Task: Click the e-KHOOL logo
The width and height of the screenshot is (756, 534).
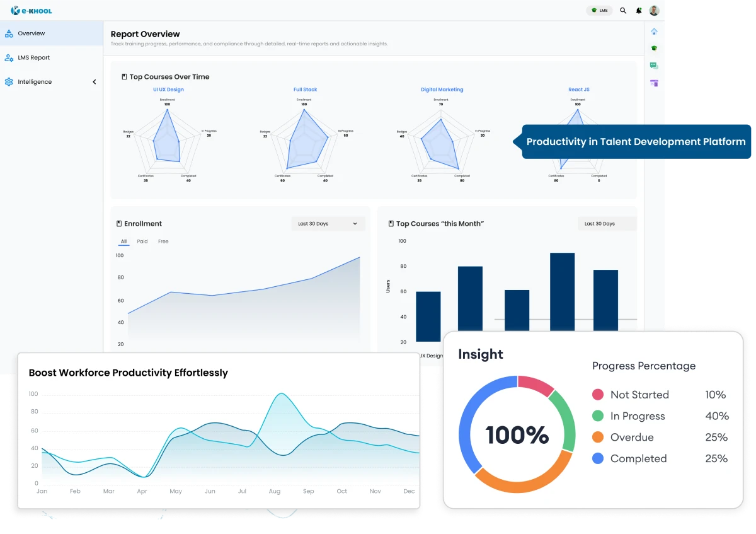Action: pos(31,9)
